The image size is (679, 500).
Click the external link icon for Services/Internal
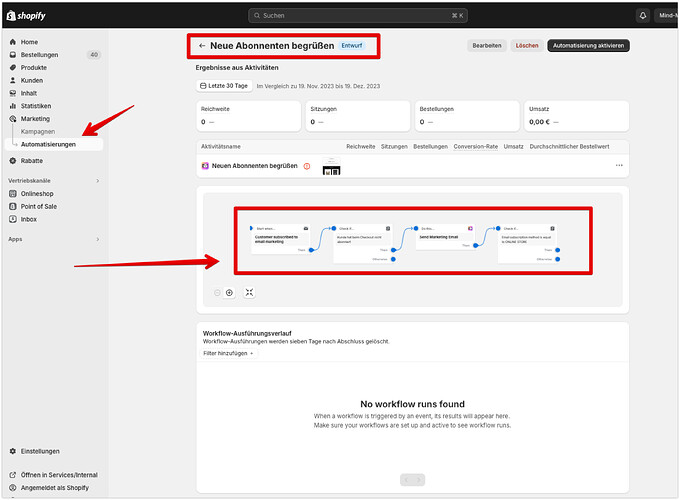coord(13,475)
